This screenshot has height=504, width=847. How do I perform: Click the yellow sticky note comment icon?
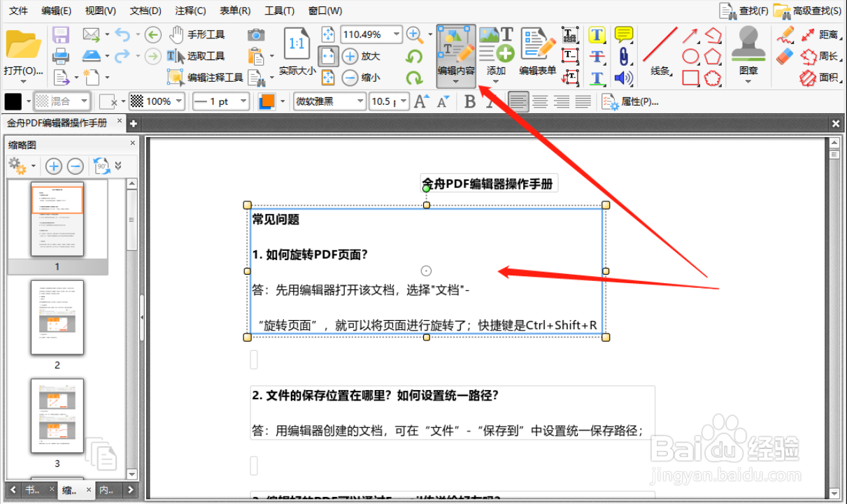623,34
